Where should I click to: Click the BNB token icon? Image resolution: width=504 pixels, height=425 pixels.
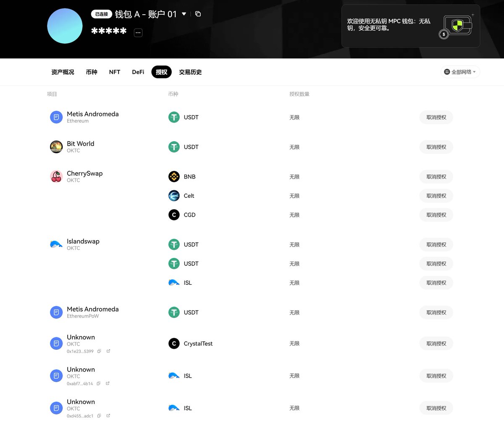[174, 176]
